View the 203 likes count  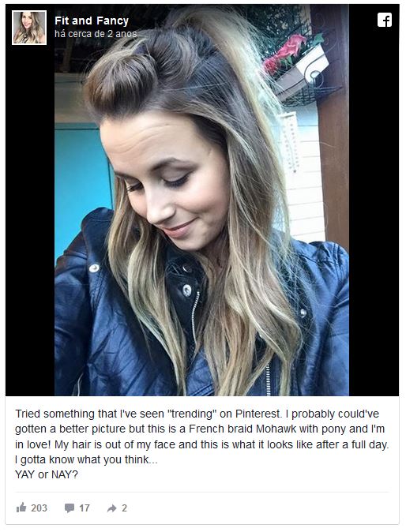(39, 508)
